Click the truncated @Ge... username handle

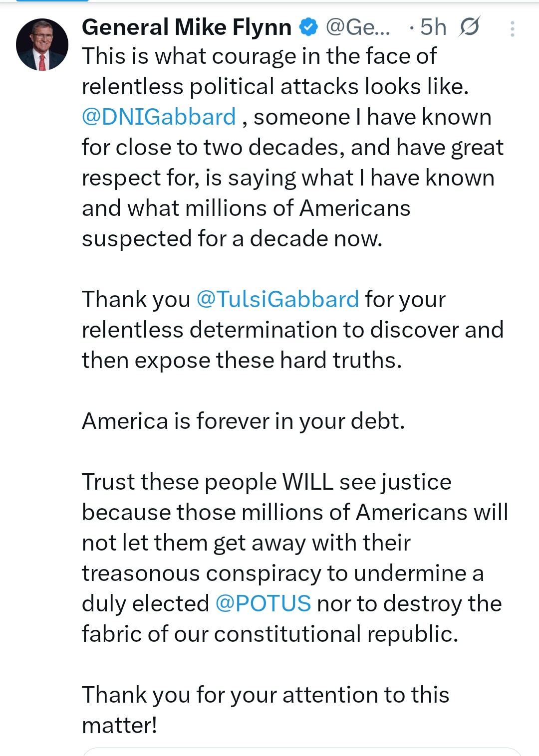pyautogui.click(x=358, y=27)
